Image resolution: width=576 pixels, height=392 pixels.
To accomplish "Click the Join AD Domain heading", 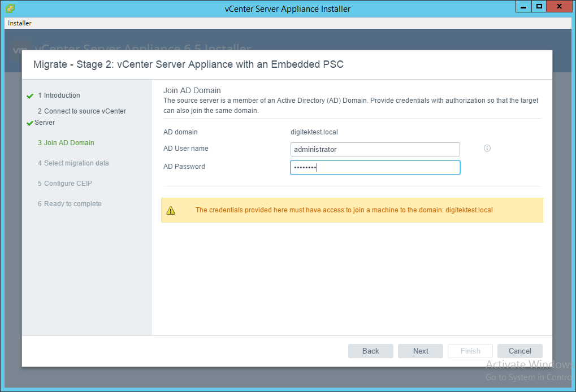I will [192, 90].
